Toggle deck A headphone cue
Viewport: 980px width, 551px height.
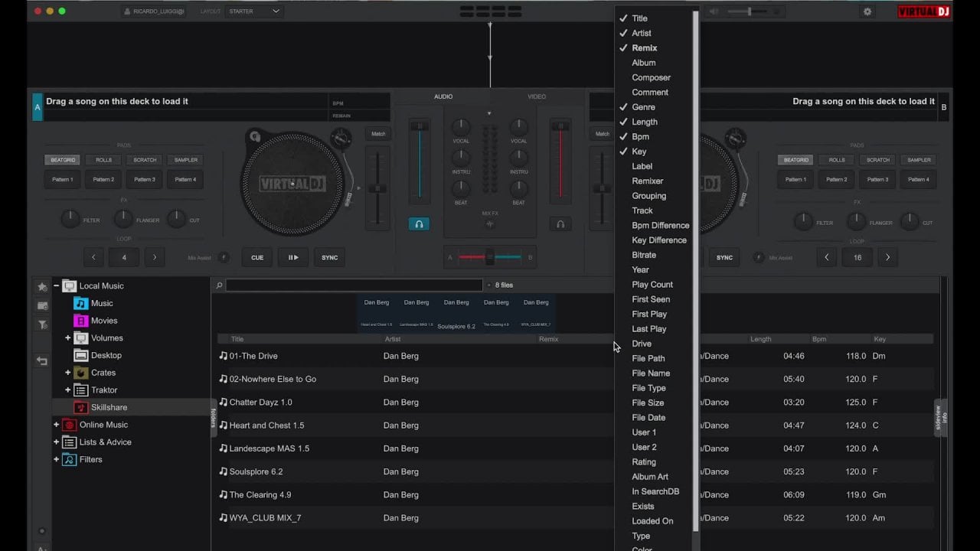click(419, 224)
